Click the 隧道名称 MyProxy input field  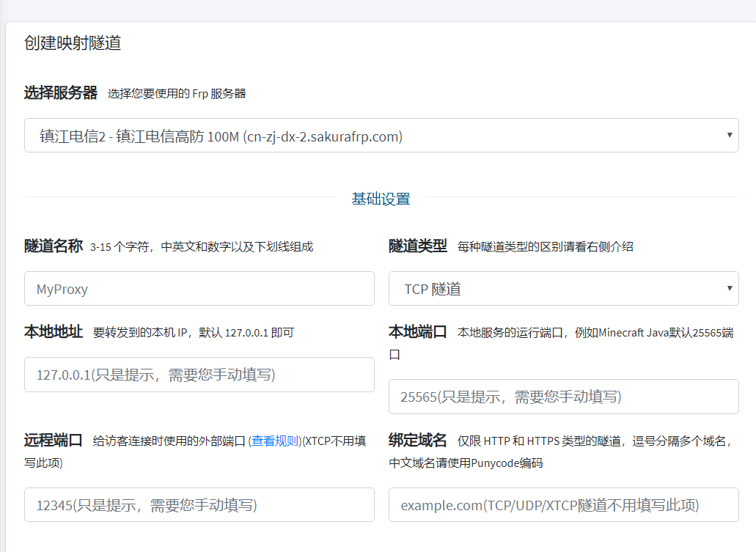point(199,288)
